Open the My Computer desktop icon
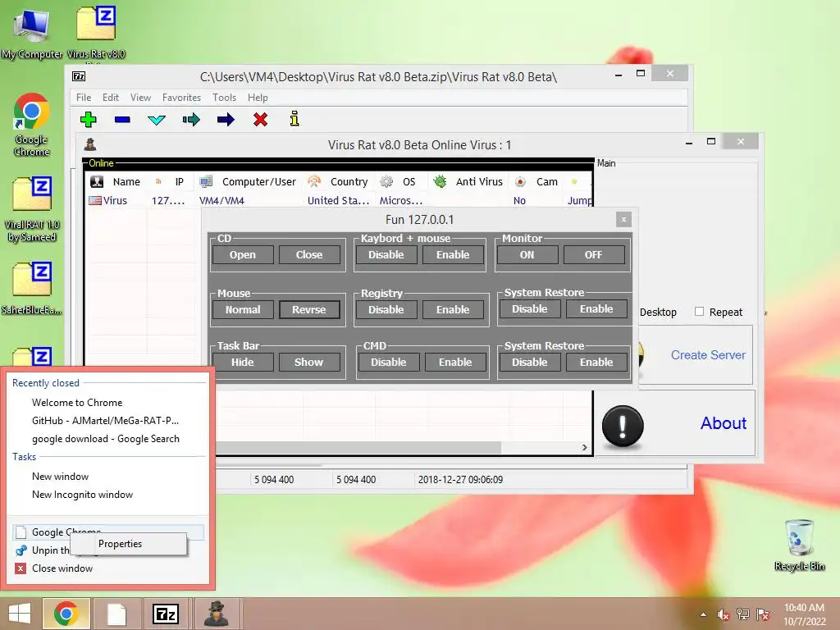The height and width of the screenshot is (630, 840). 32,32
